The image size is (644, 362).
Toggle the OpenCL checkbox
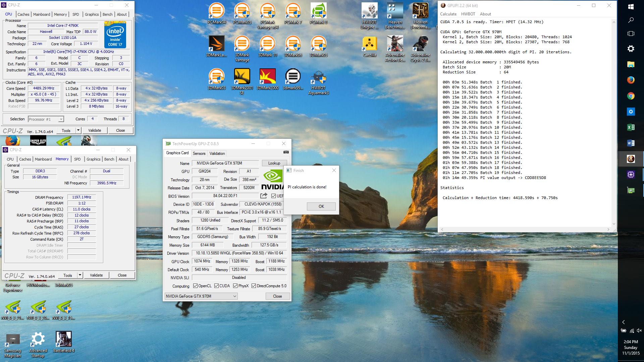coord(196,286)
